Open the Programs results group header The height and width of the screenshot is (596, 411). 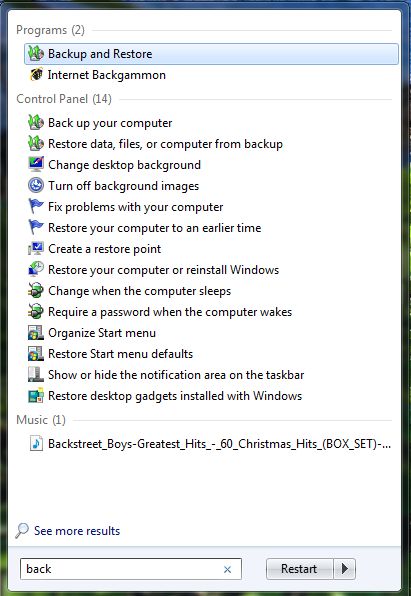pos(50,30)
